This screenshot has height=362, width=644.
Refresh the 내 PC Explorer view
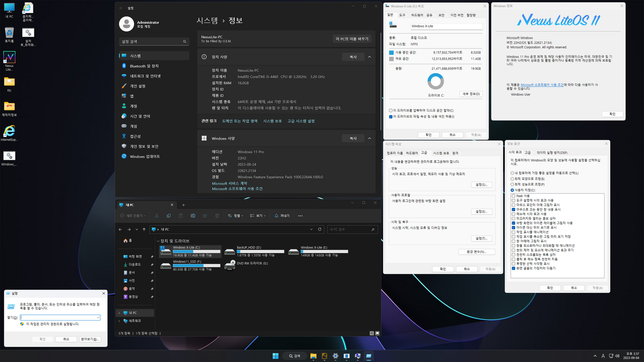point(320,229)
